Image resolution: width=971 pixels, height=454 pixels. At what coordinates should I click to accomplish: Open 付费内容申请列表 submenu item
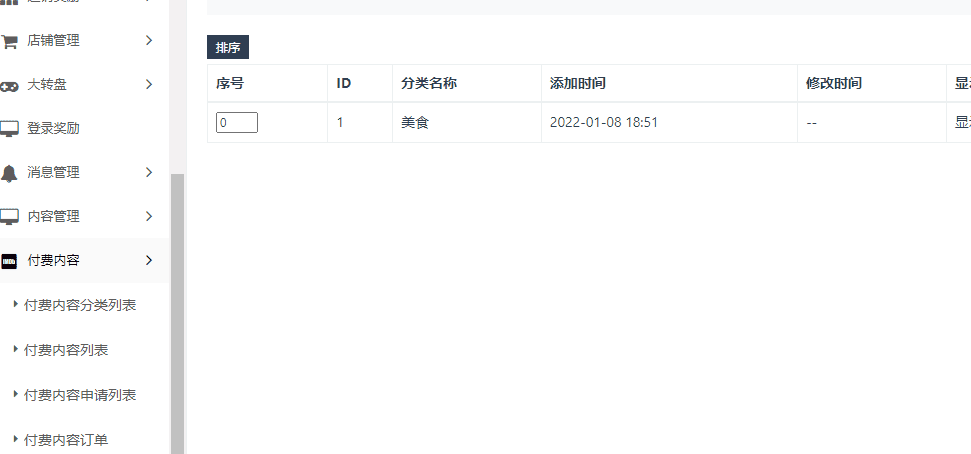[80, 395]
